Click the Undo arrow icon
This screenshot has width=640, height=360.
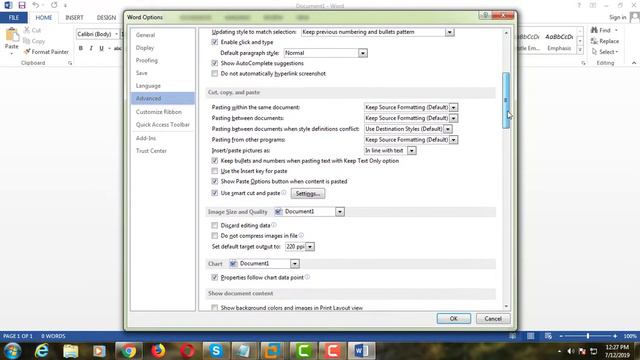coord(36,5)
